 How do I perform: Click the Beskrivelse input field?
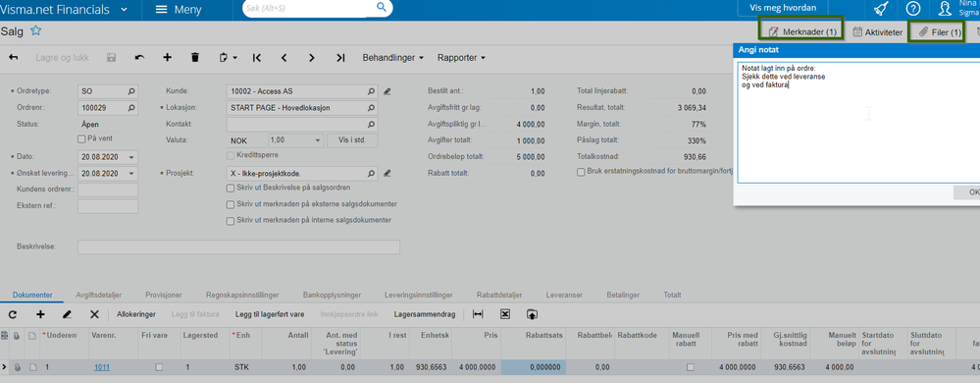click(x=238, y=247)
